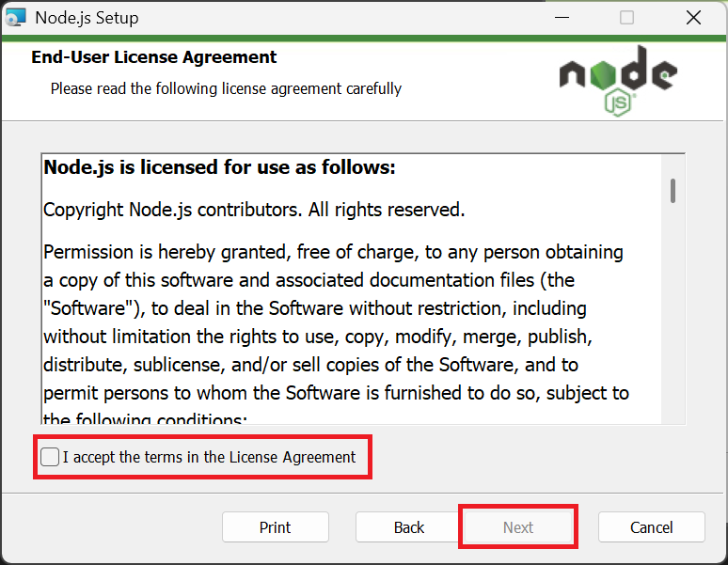This screenshot has height=565, width=728.
Task: Click the 'Copyright Node.js contributors' line
Action: 254,210
